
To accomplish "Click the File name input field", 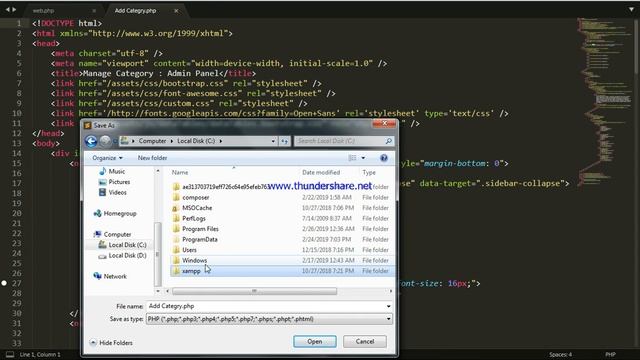I will tap(265, 306).
